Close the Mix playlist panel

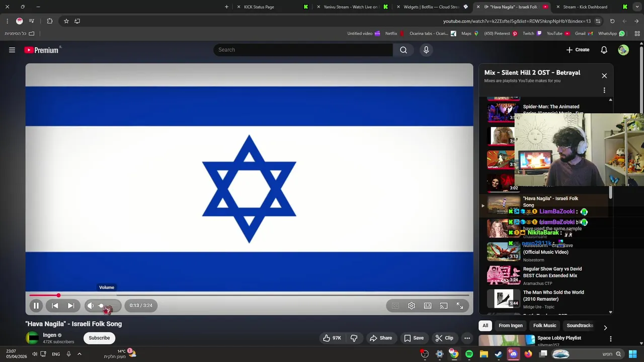click(604, 76)
